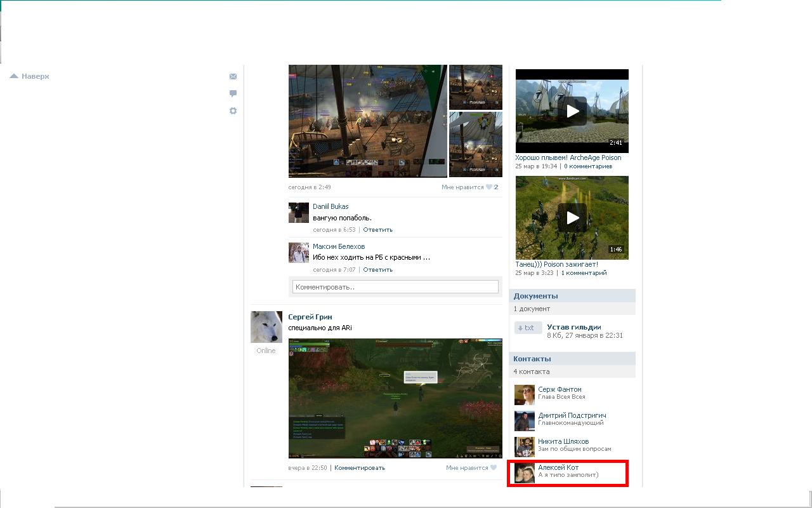Open Сергей Грин wolf avatar
812x508 pixels.
pyautogui.click(x=266, y=327)
